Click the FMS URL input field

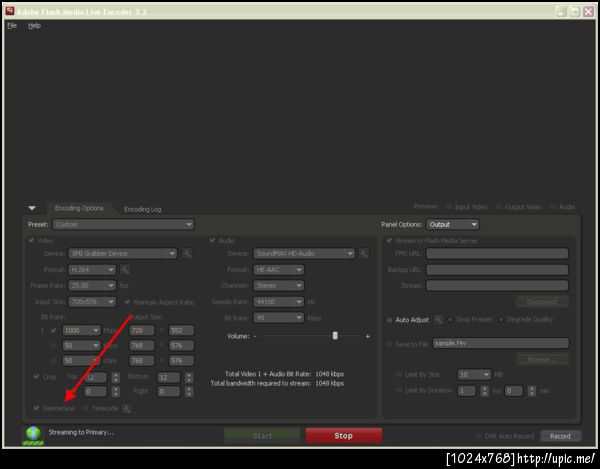pos(497,253)
